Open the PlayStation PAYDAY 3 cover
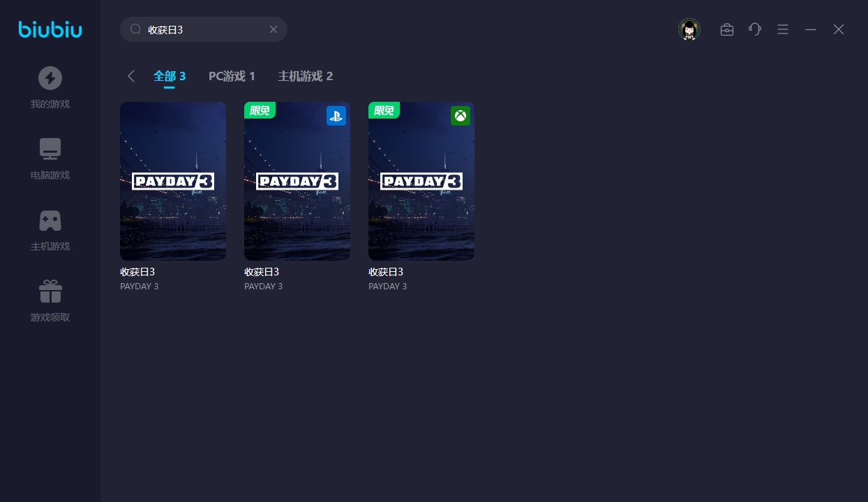This screenshot has width=868, height=502. (297, 181)
